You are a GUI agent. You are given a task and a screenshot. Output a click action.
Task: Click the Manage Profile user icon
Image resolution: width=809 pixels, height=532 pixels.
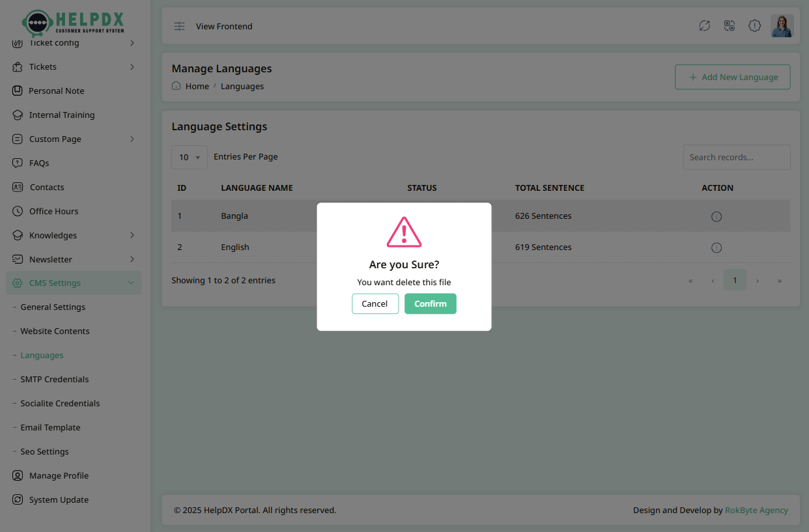point(18,475)
